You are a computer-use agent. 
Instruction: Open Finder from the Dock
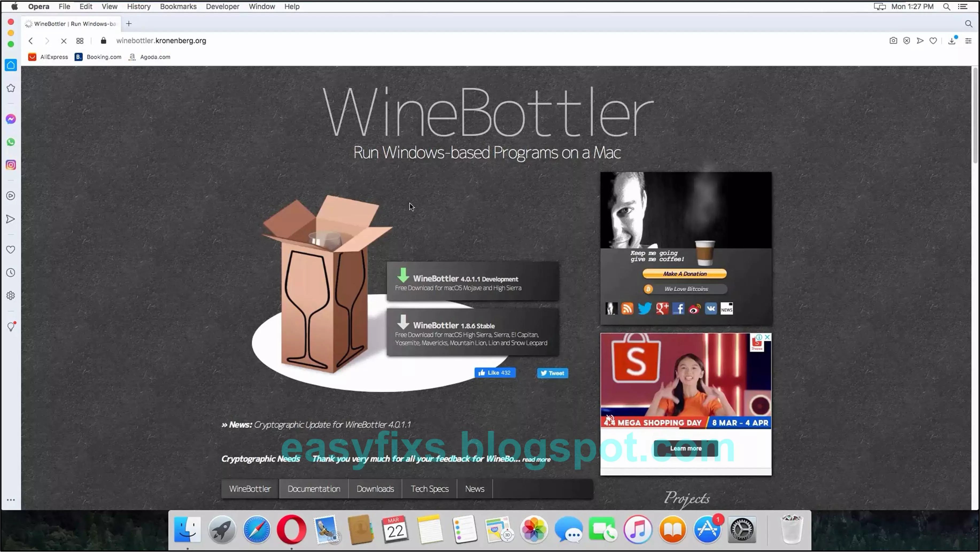click(x=187, y=529)
